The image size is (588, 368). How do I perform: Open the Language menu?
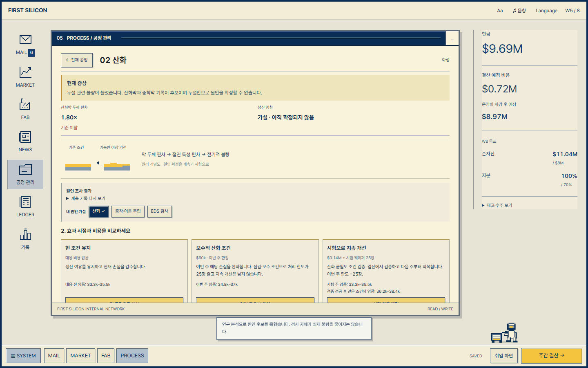pyautogui.click(x=546, y=11)
